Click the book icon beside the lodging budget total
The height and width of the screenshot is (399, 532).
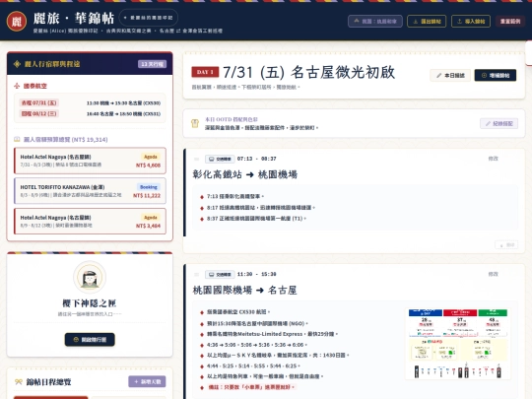click(x=17, y=140)
